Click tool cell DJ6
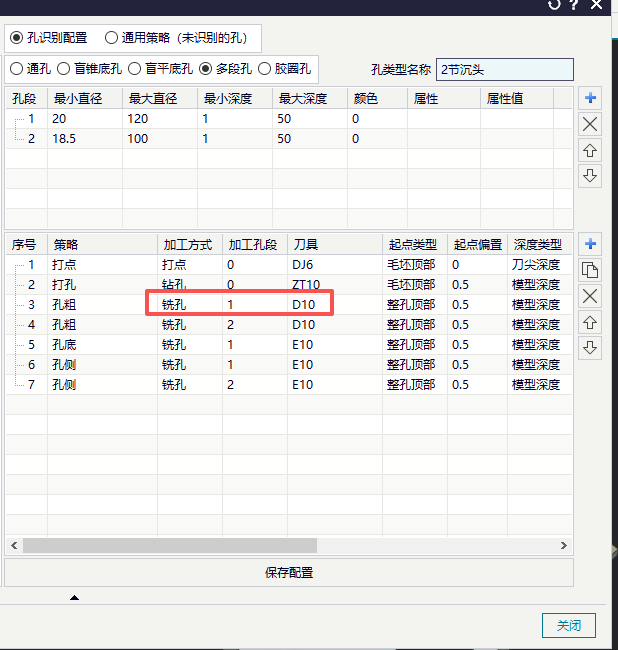The image size is (618, 650). tap(335, 265)
